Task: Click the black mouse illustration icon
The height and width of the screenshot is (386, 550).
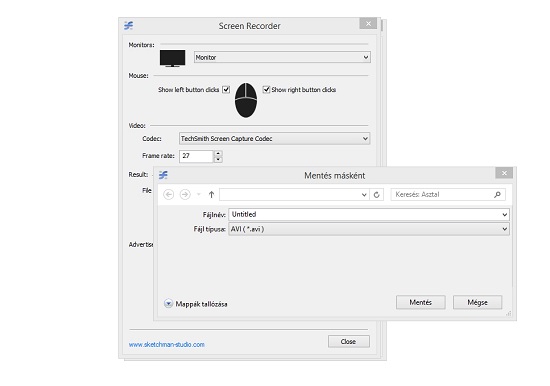Action: 246,100
